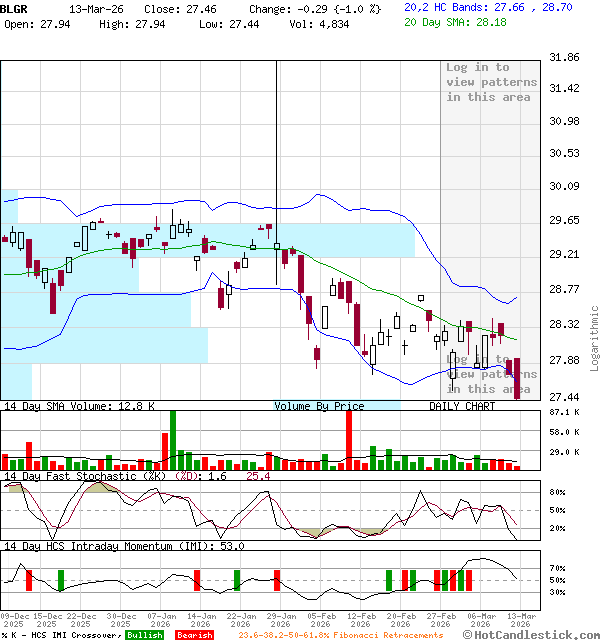The height and width of the screenshot is (640, 600).
Task: Click the 13-Mar 2026 date on the x-axis
Action: (518, 620)
